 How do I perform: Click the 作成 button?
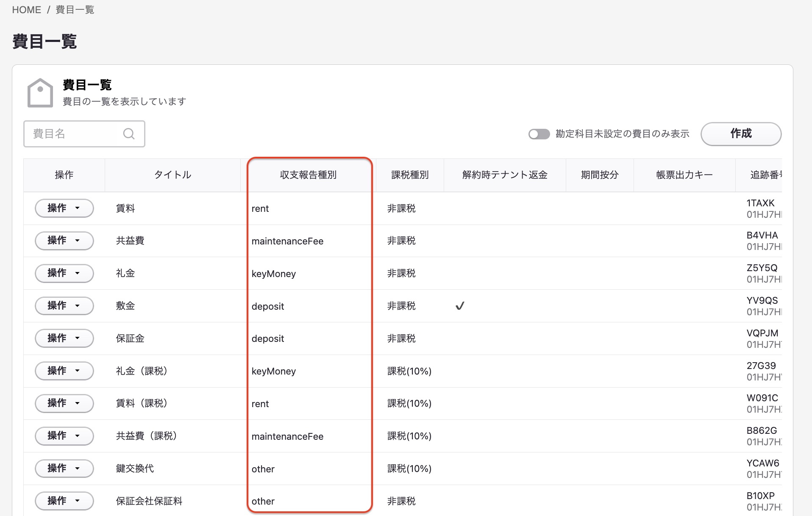[x=741, y=134]
